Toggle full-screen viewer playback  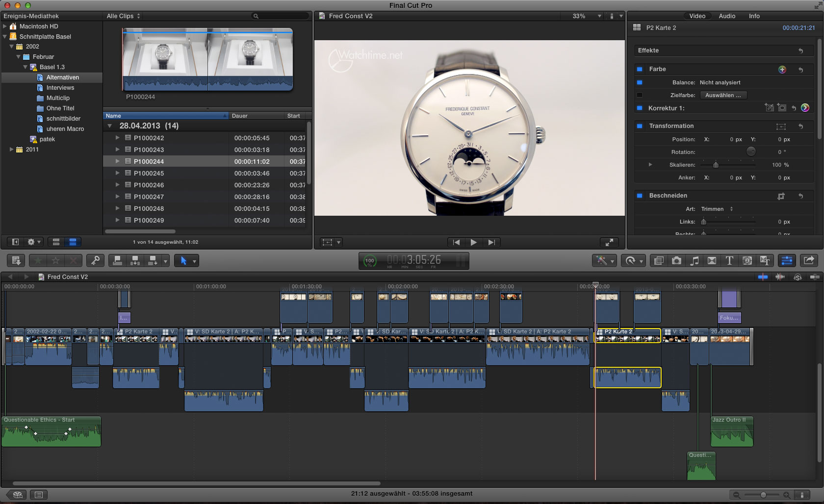pyautogui.click(x=609, y=242)
